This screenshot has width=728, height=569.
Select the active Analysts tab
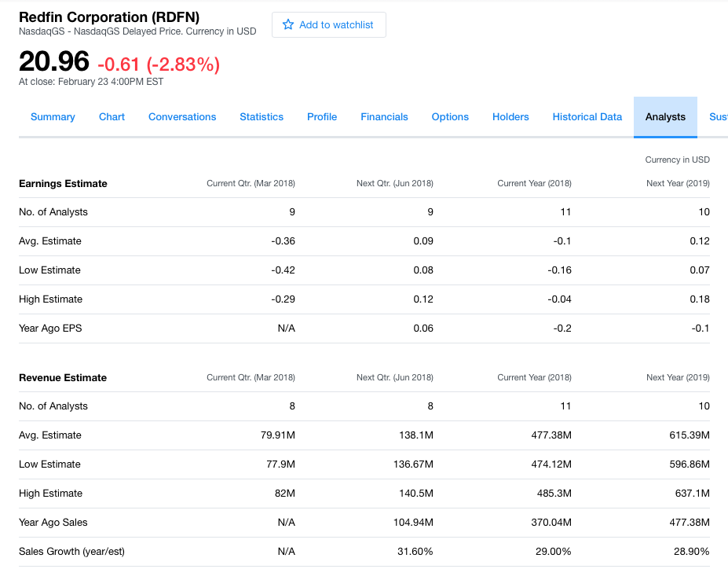click(665, 116)
